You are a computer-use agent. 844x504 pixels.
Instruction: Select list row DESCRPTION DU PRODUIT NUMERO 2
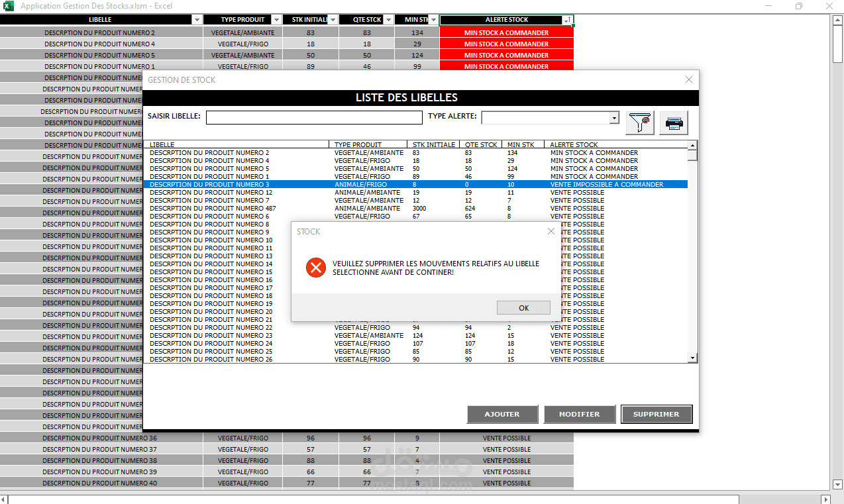point(415,152)
